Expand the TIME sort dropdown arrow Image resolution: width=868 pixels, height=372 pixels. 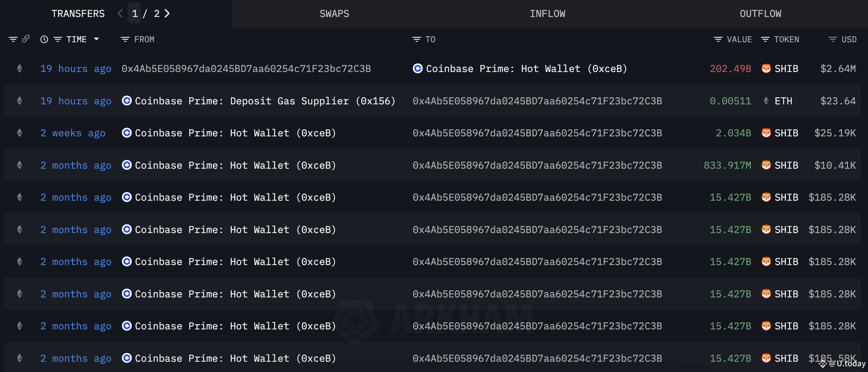click(96, 39)
